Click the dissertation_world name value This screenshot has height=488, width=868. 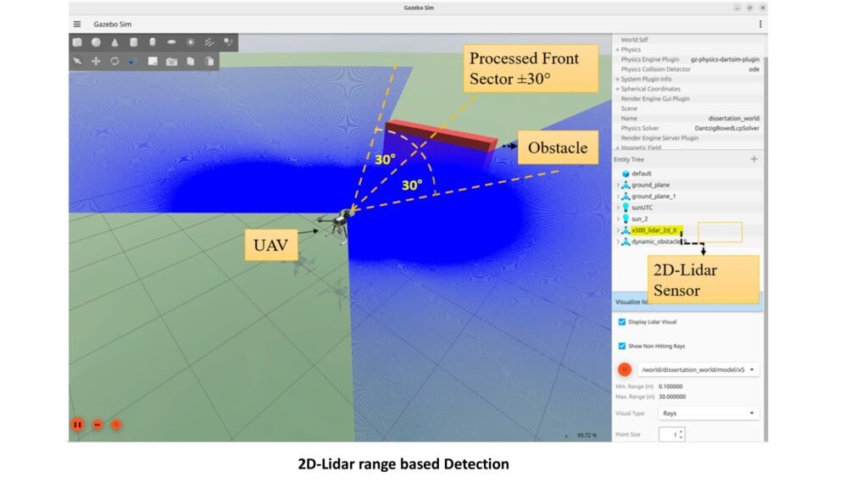click(733, 119)
